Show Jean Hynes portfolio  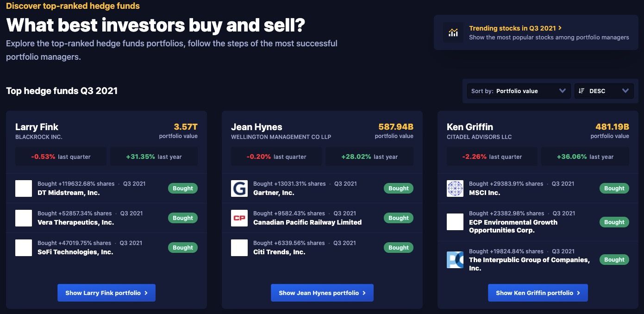click(322, 293)
